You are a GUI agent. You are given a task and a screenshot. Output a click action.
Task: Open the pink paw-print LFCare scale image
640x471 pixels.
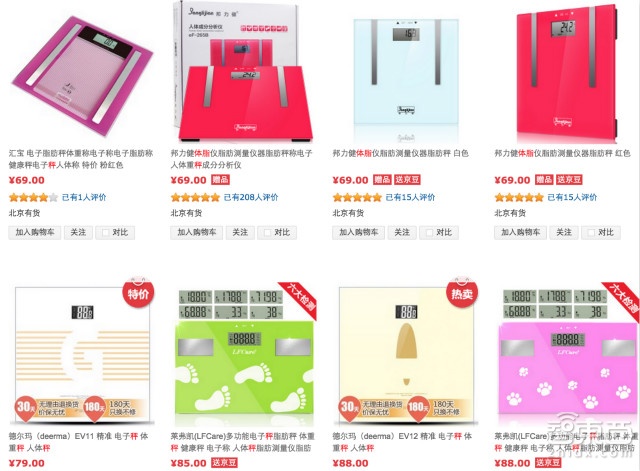(568, 354)
